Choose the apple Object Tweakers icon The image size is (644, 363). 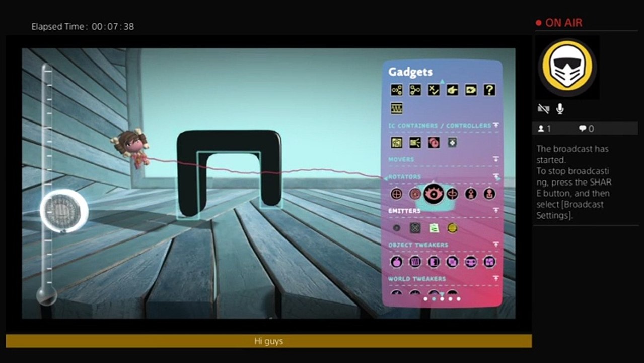pos(397,262)
